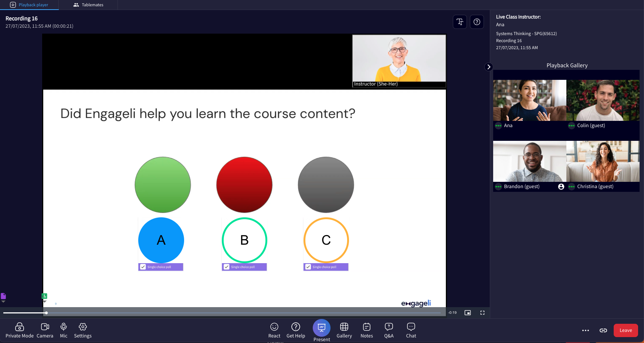644x343 pixels.
Task: Expand the green poll marker options
Action: [x=44, y=301]
